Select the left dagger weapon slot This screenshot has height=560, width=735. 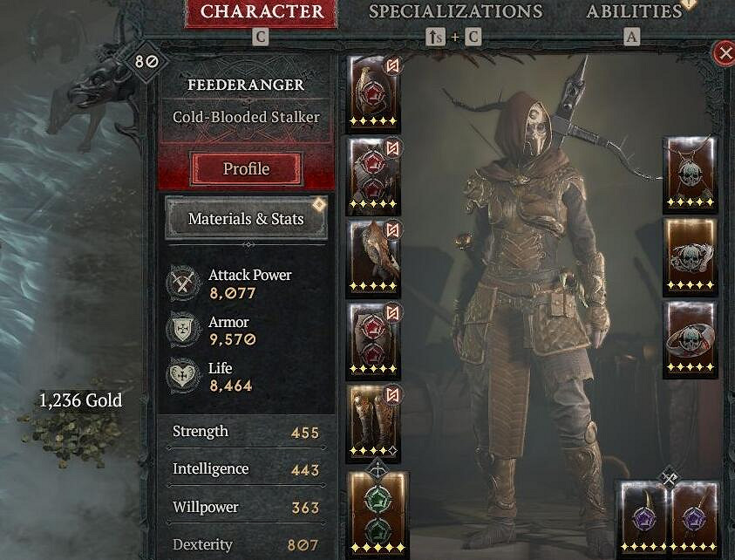[x=644, y=517]
